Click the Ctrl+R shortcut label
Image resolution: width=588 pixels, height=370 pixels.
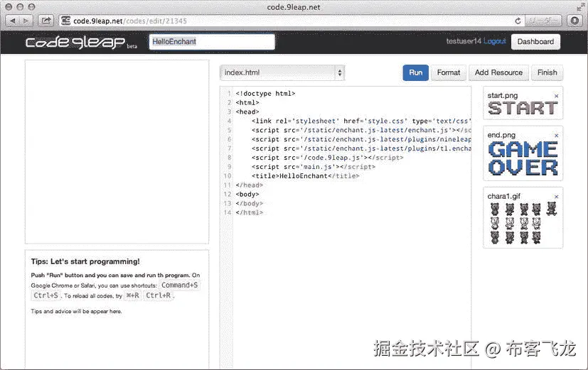click(159, 295)
